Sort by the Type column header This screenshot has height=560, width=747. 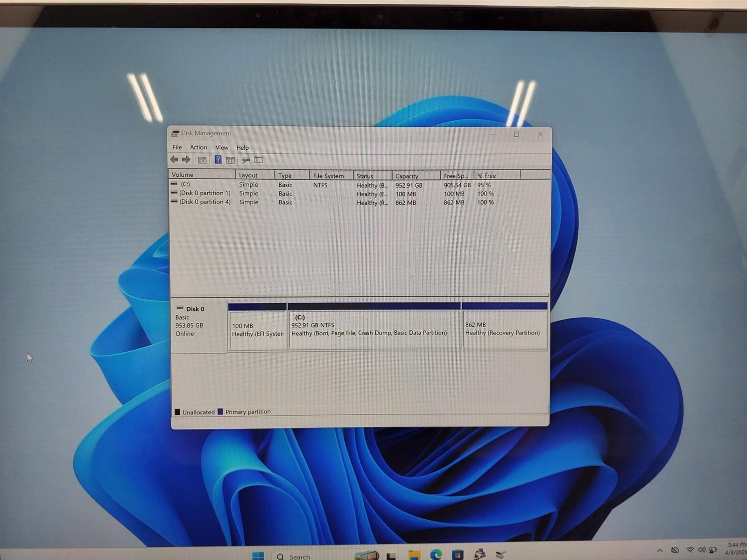(x=292, y=175)
